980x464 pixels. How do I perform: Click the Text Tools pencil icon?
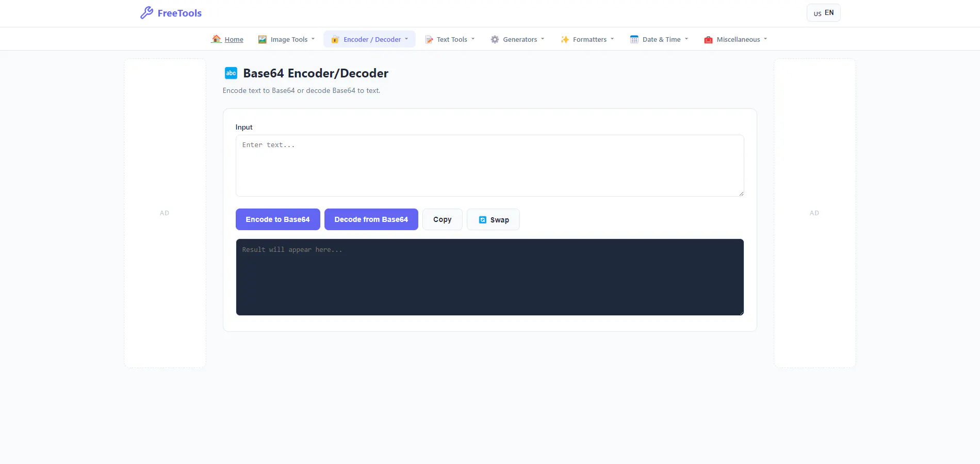pyautogui.click(x=429, y=39)
